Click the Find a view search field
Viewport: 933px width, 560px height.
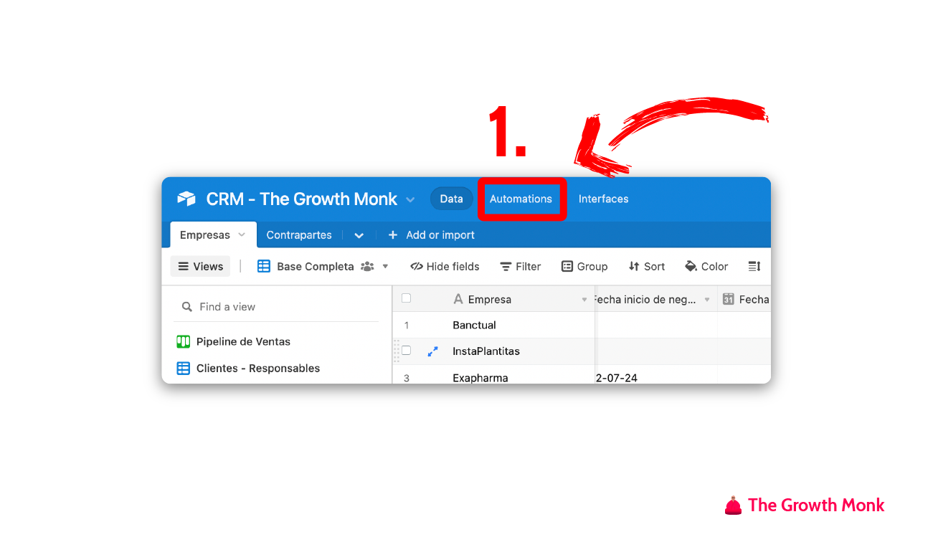[x=277, y=306]
